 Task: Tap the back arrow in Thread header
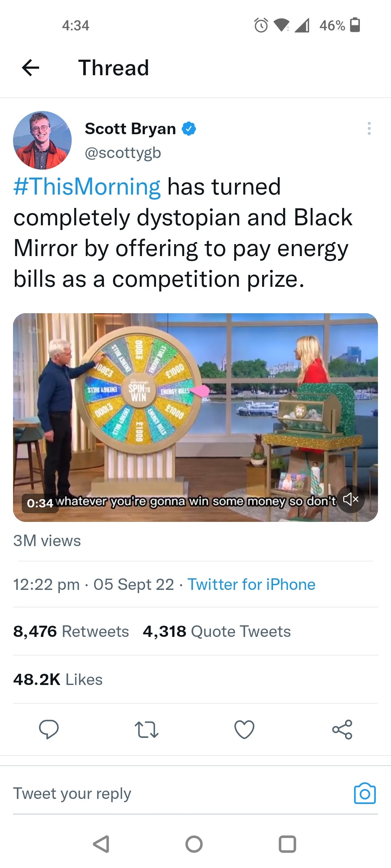click(x=30, y=68)
